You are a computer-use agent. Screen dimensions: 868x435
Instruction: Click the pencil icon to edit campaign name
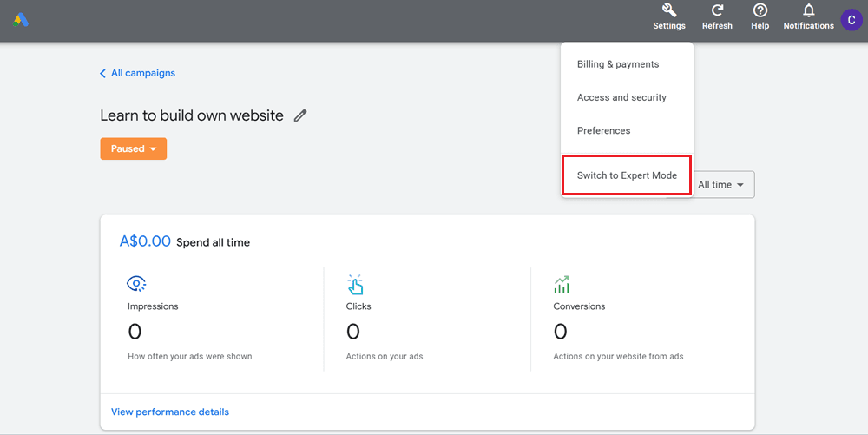point(300,115)
